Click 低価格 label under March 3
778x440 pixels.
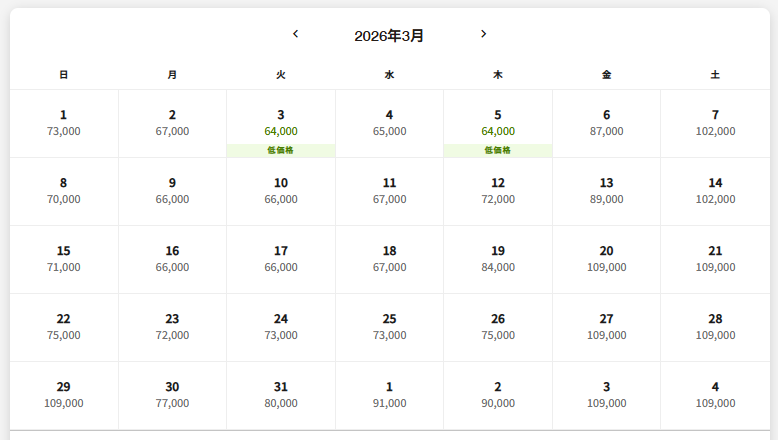point(281,150)
